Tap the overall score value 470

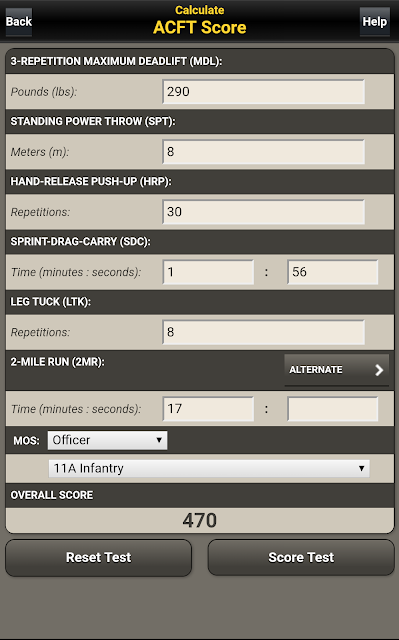[200, 520]
